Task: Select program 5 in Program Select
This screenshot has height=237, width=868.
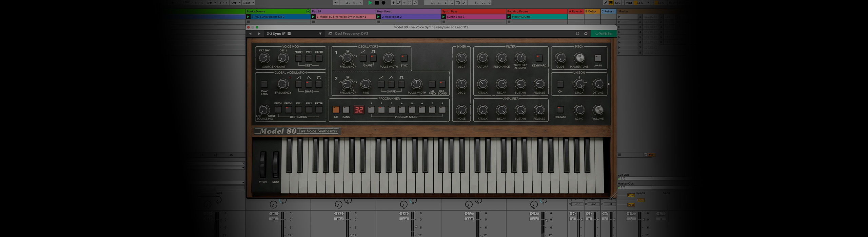Action: click(412, 110)
